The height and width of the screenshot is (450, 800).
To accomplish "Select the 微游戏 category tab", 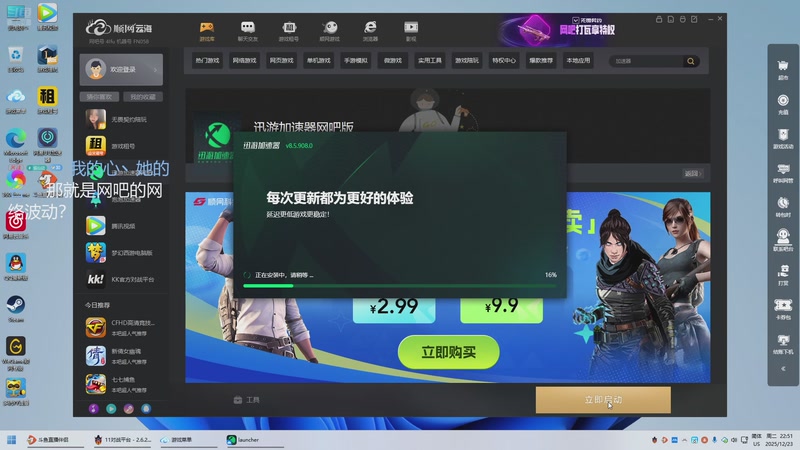I will click(x=393, y=61).
